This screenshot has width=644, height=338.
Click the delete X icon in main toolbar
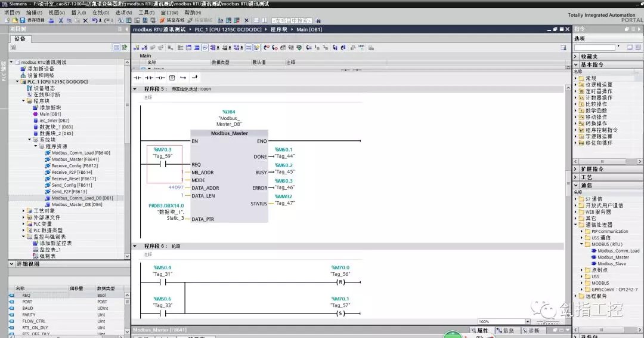tap(85, 20)
